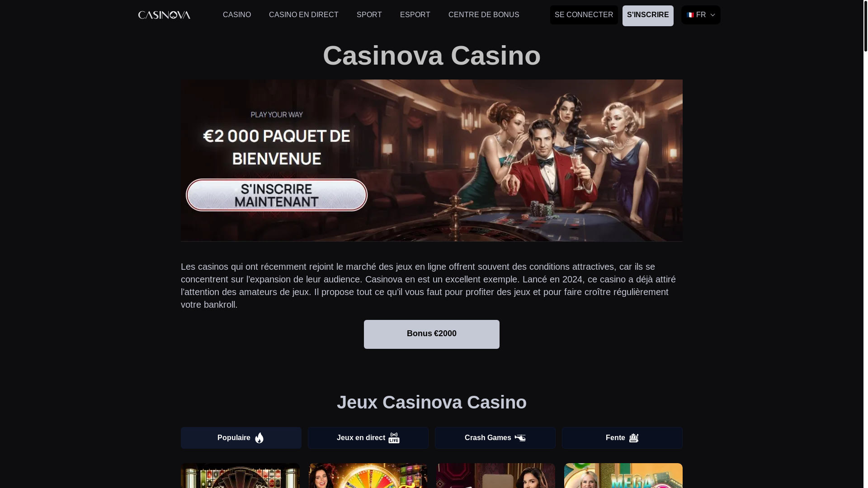868x488 pixels.
Task: Open the ESPORT section
Action: (x=415, y=15)
